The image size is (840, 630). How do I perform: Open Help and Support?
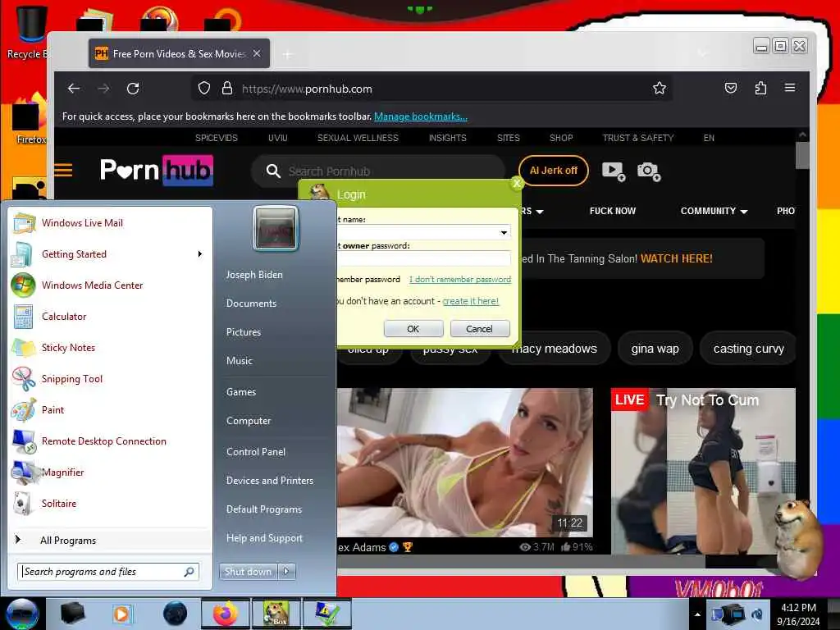[264, 538]
